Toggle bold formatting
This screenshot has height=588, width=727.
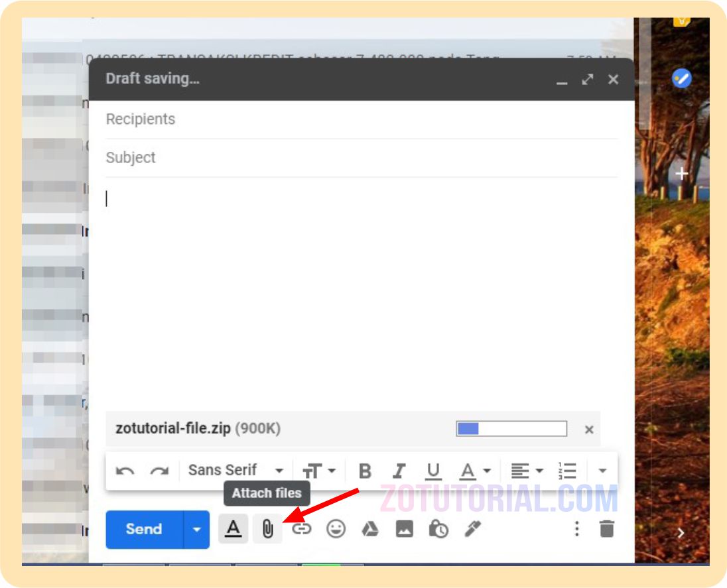click(x=364, y=471)
